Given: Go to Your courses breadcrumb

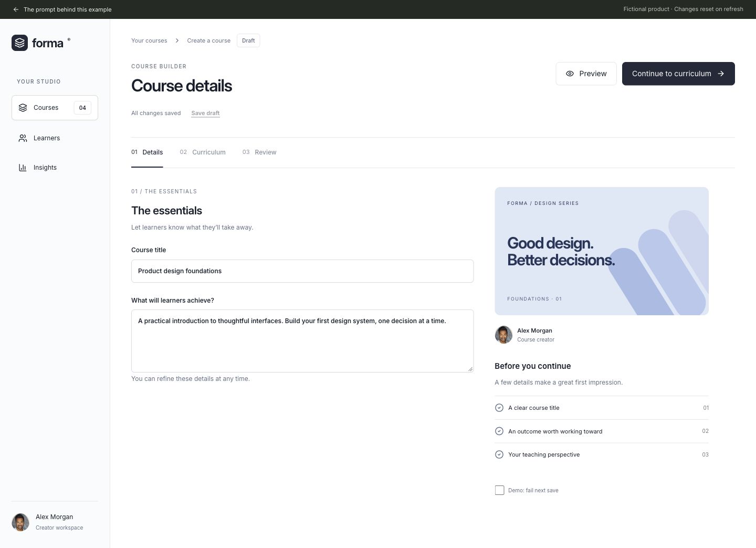Looking at the screenshot, I should pos(149,40).
